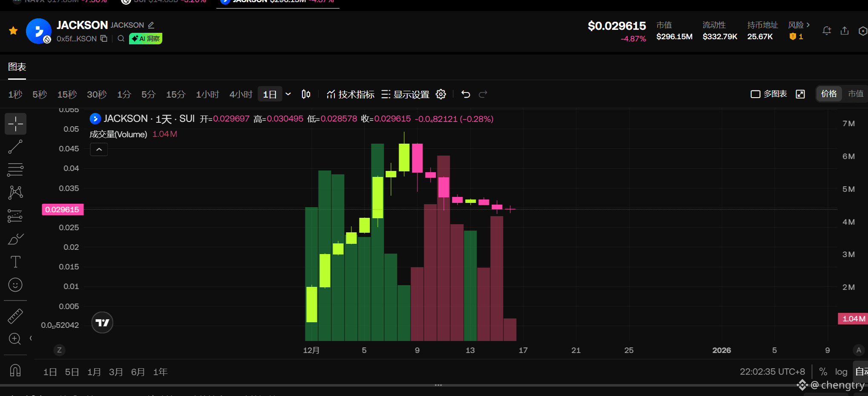Select the text annotation tool
Viewport: 868px width, 396px height.
click(15, 262)
